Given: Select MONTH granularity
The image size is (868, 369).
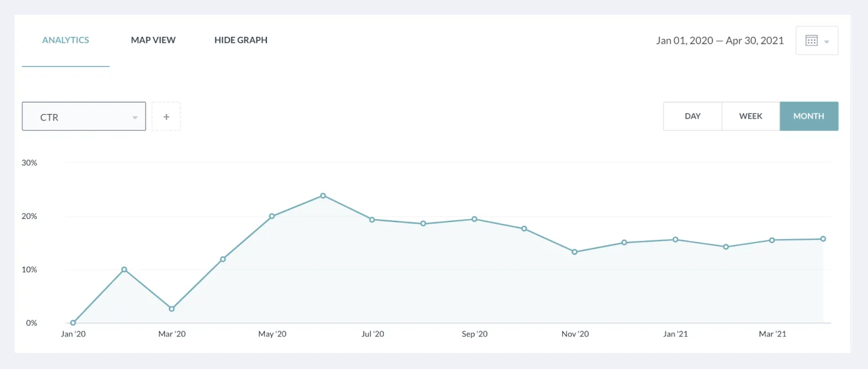Looking at the screenshot, I should 808,116.
